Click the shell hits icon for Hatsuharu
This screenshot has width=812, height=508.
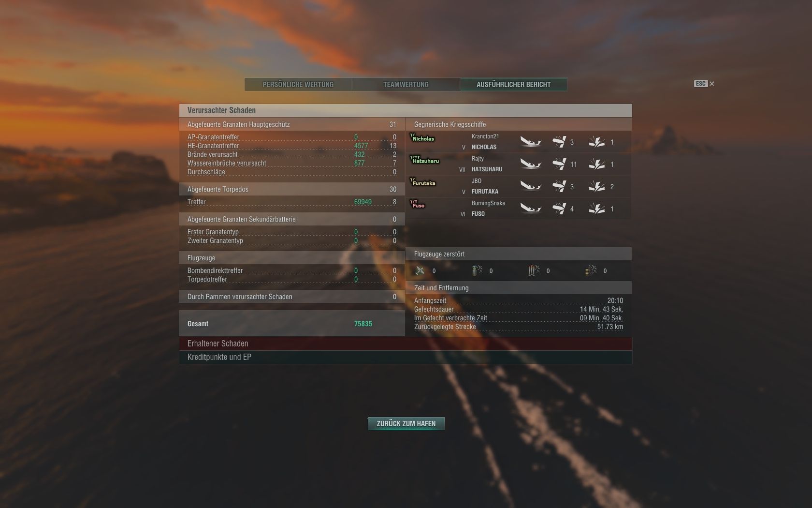click(x=559, y=164)
